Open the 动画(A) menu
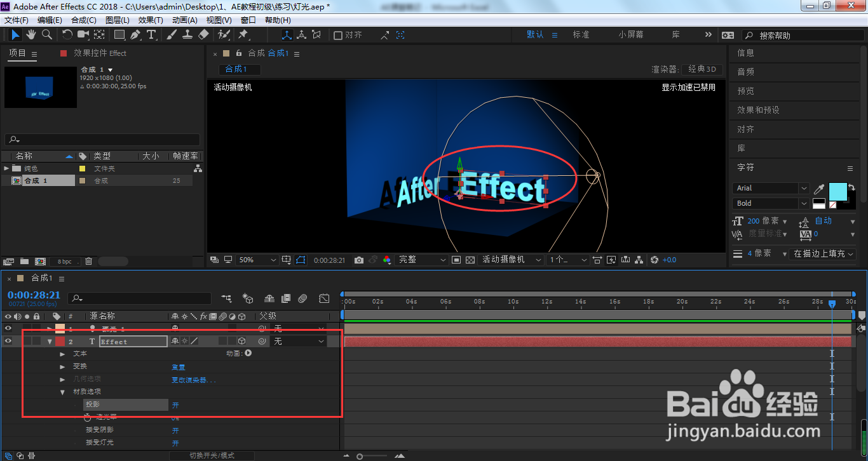 click(185, 20)
